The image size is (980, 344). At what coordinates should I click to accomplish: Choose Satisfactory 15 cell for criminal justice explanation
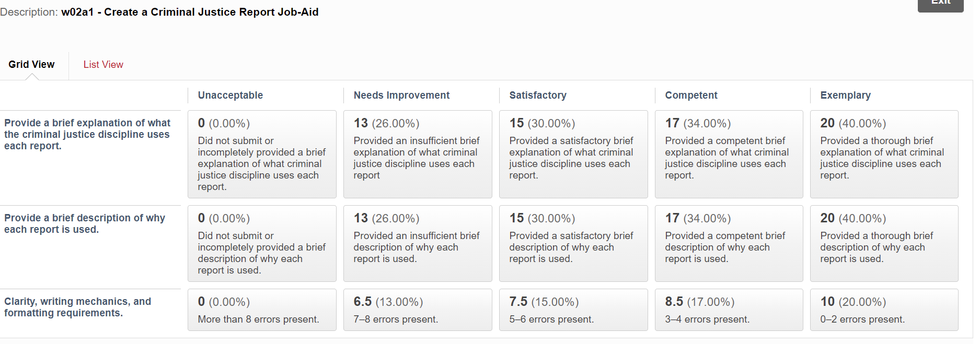pos(573,154)
